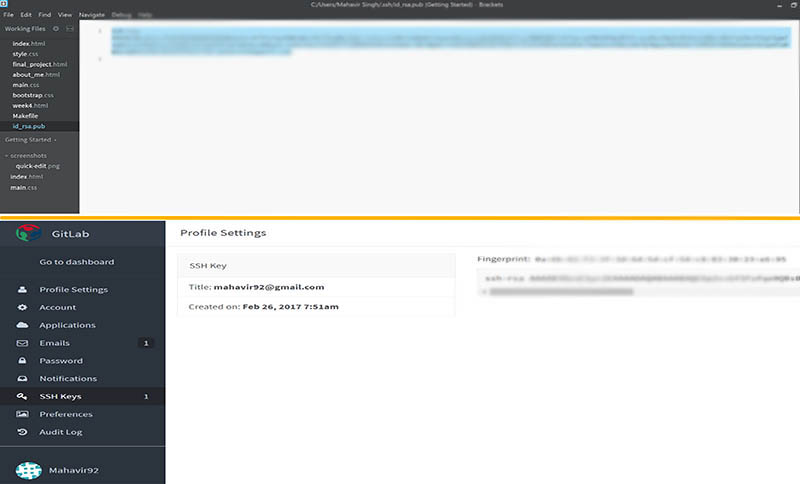
Task: Click the highlighted key text in Brackets editor
Action: tap(451, 41)
